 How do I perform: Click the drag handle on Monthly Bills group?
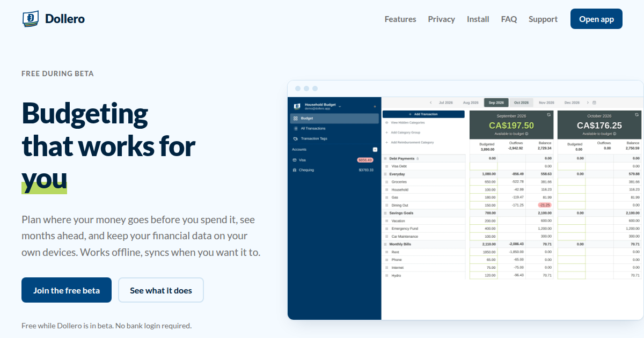[x=385, y=244]
